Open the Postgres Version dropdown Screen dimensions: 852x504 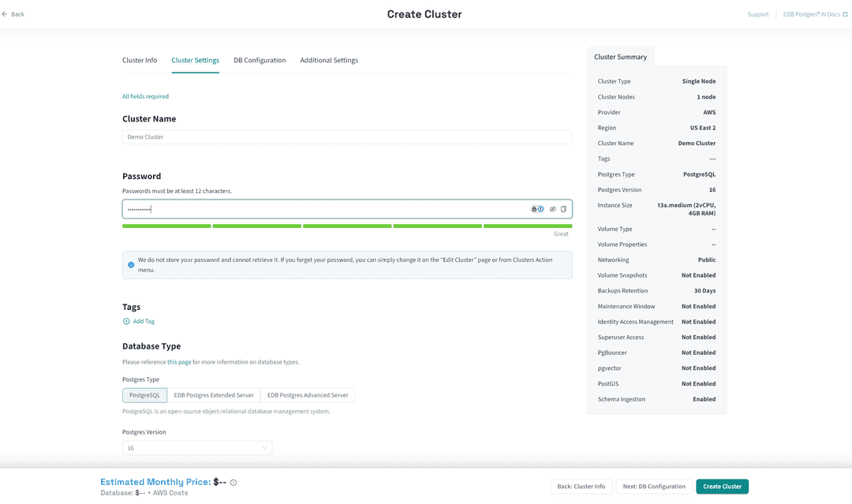click(264, 447)
